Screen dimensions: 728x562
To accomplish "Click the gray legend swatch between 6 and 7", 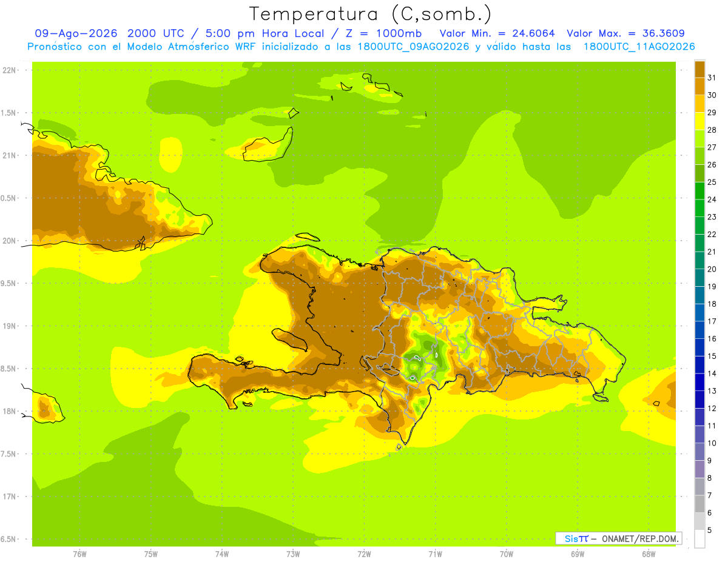I will point(699,504).
